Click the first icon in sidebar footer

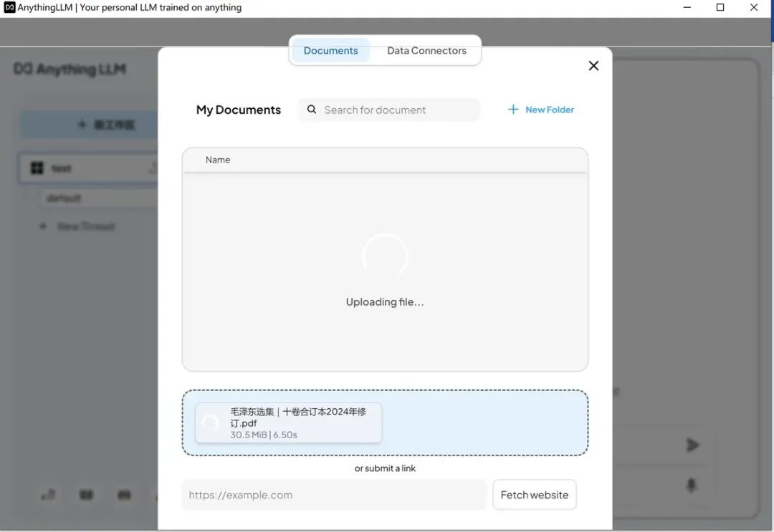(49, 495)
